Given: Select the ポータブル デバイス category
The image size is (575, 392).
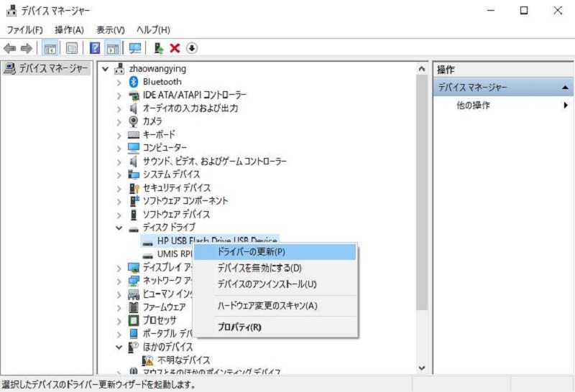Looking at the screenshot, I should coord(167,334).
